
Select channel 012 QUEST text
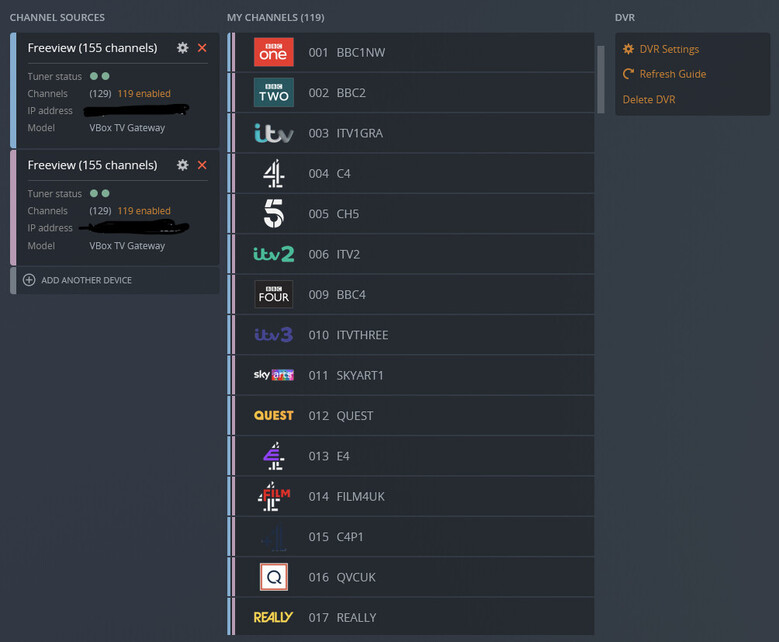point(340,416)
